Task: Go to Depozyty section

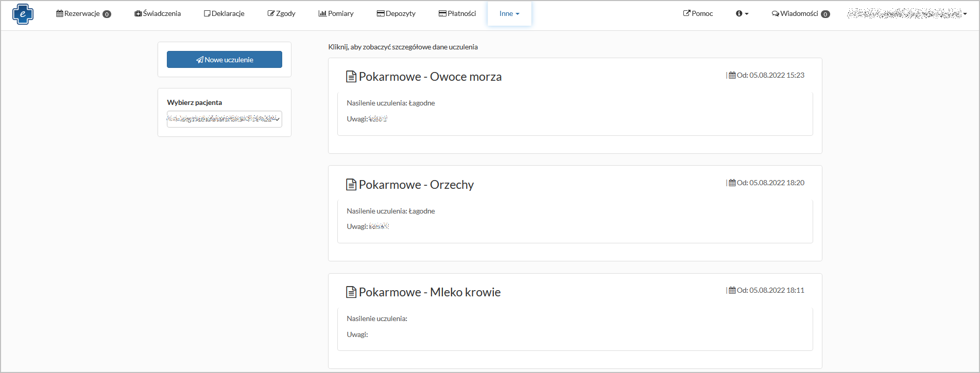Action: click(x=396, y=14)
